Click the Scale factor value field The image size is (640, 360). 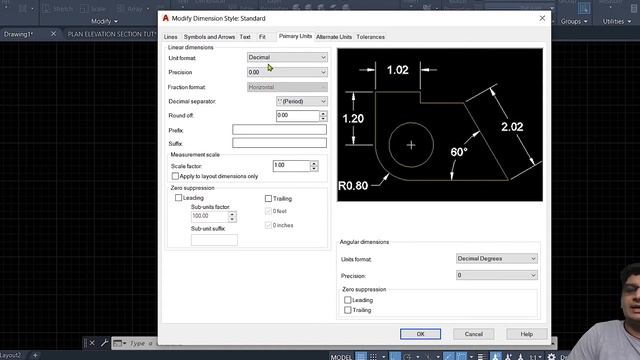(x=291, y=166)
